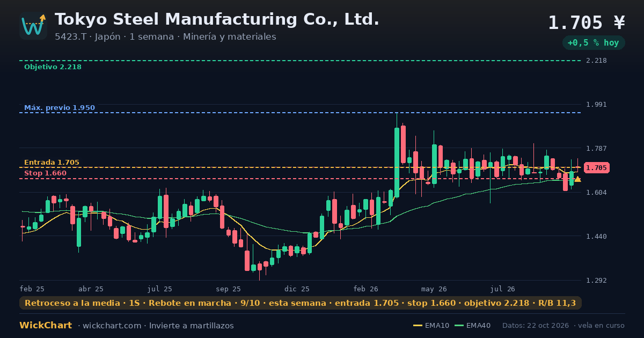Click the Retroceso a la media summary banner
Screen dimensions: 644x338
coord(301,303)
